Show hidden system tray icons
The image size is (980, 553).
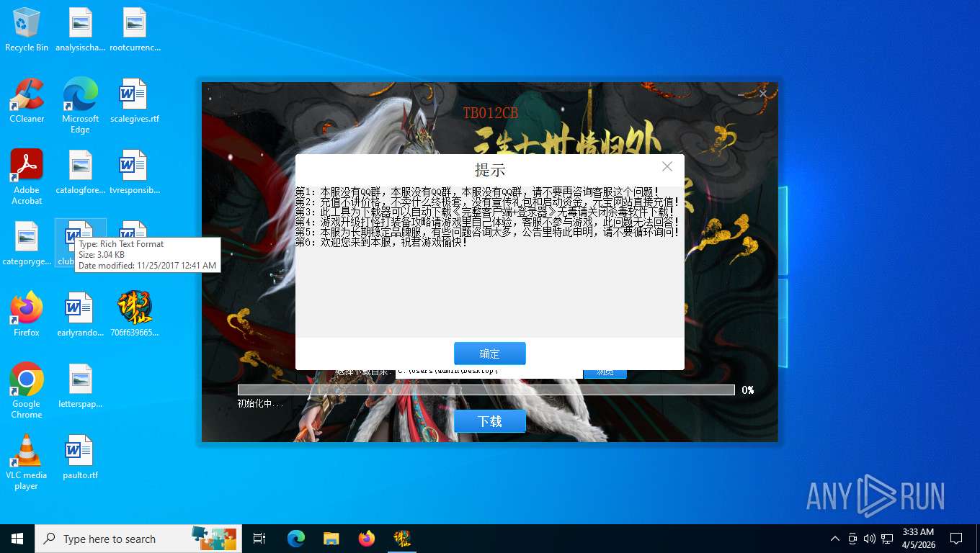[835, 539]
